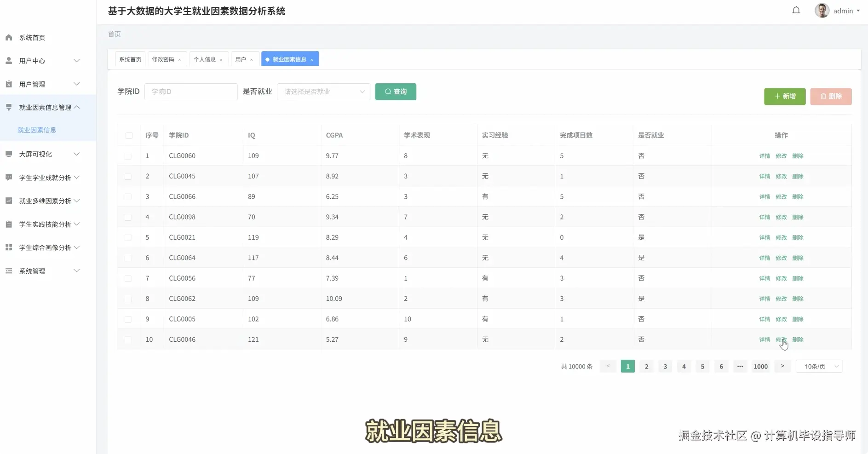Close the 修改密码 tab
The height and width of the screenshot is (454, 868).
pos(179,59)
